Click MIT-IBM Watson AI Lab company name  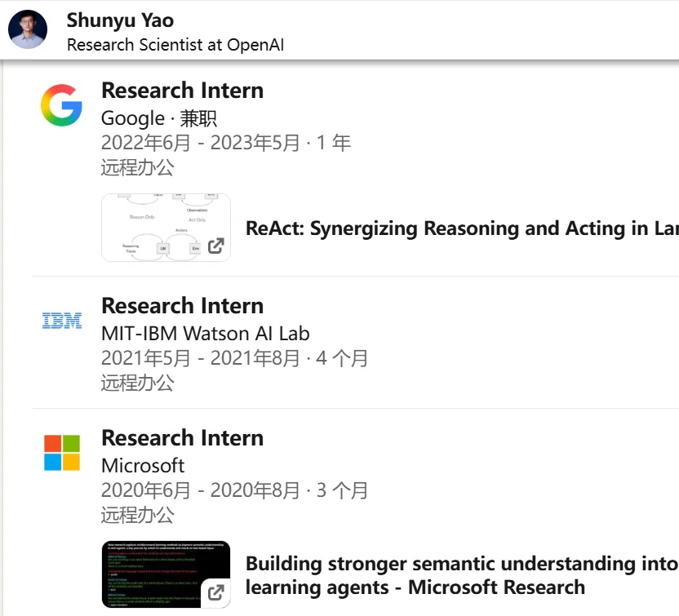(206, 334)
